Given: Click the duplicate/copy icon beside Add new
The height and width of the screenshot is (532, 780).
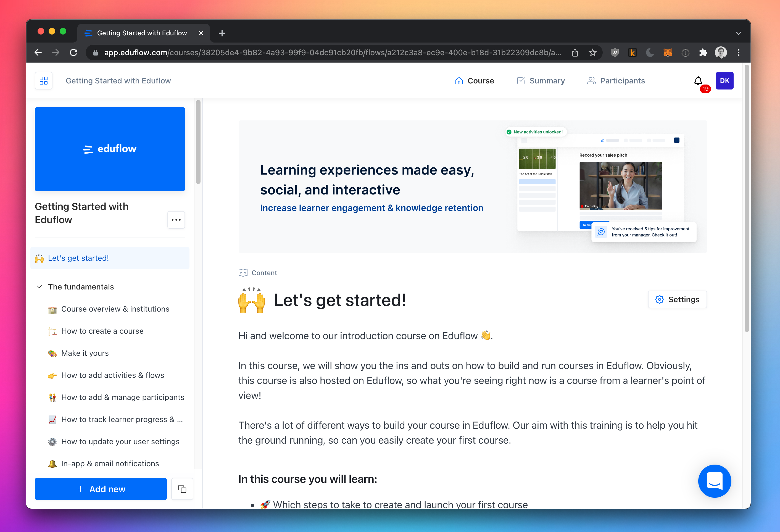Looking at the screenshot, I should tap(182, 489).
